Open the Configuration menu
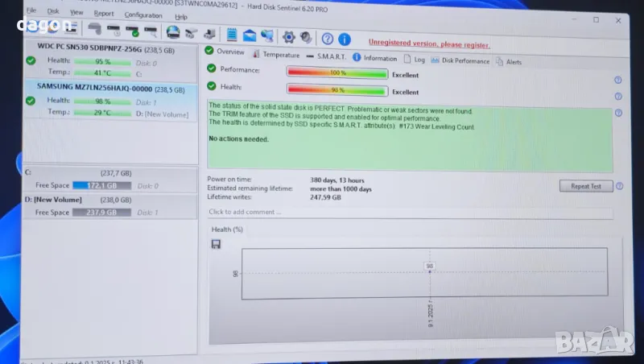Viewport: 644px width, 364px height. click(142, 14)
